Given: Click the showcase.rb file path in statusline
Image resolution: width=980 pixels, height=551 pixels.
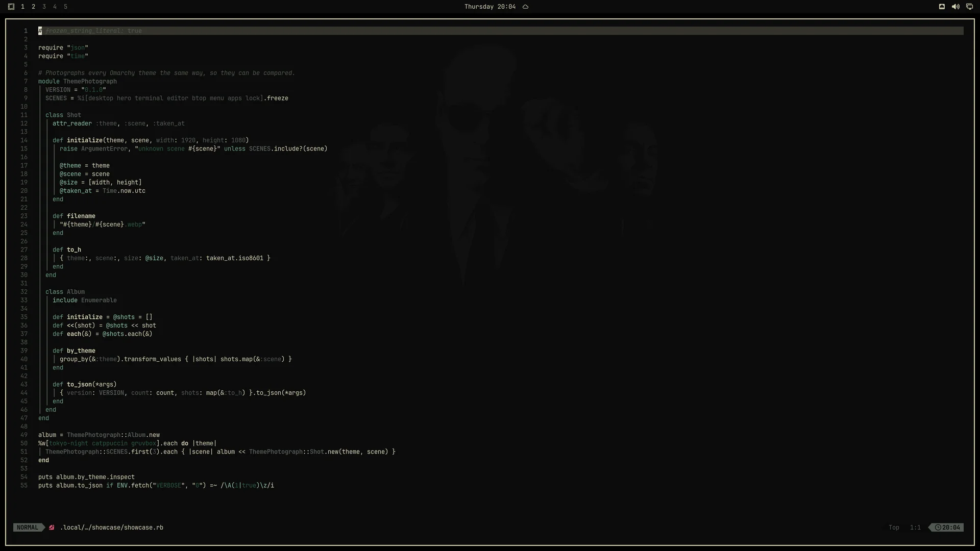Looking at the screenshot, I should pos(112,528).
